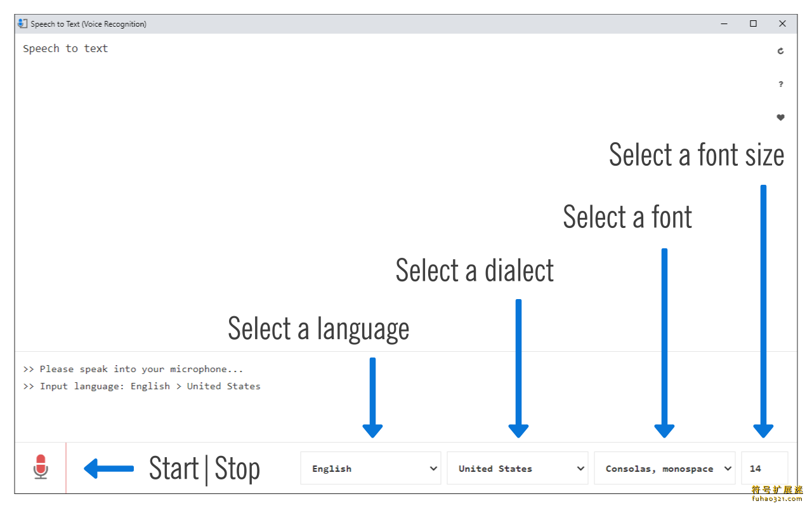Click the 'Start | Stop' label
Screen dimensions: 812x508
(x=204, y=469)
